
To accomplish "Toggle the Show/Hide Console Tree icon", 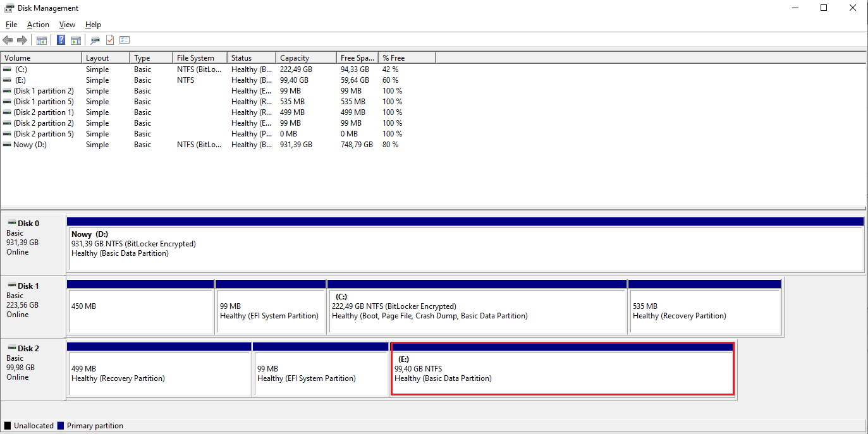I will pos(42,40).
